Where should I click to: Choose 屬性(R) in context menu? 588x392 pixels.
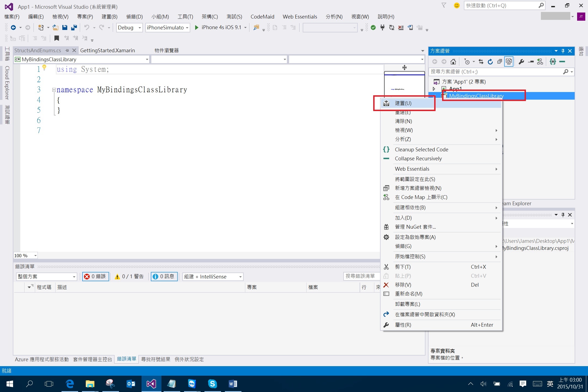click(x=441, y=325)
